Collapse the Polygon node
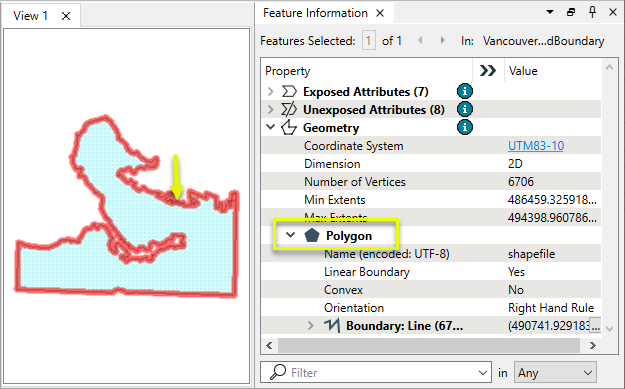This screenshot has width=625, height=389. [291, 235]
